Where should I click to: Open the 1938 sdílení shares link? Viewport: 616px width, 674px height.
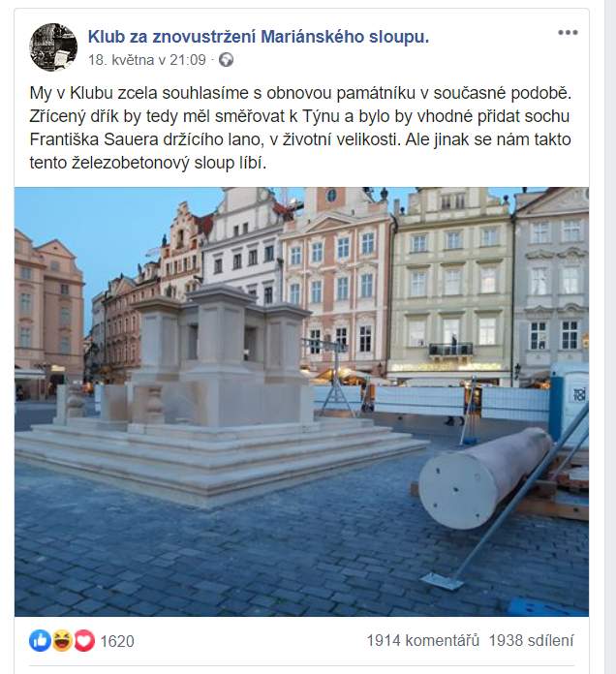tap(531, 640)
